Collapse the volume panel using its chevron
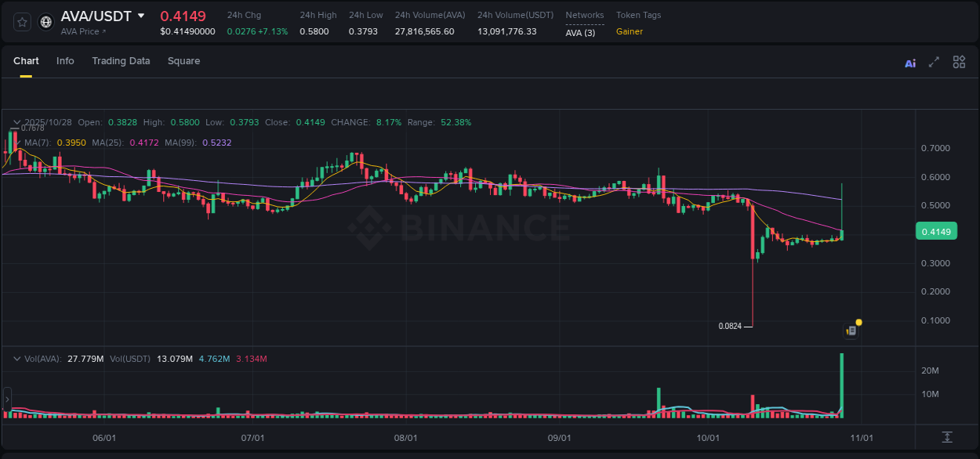 coord(16,358)
